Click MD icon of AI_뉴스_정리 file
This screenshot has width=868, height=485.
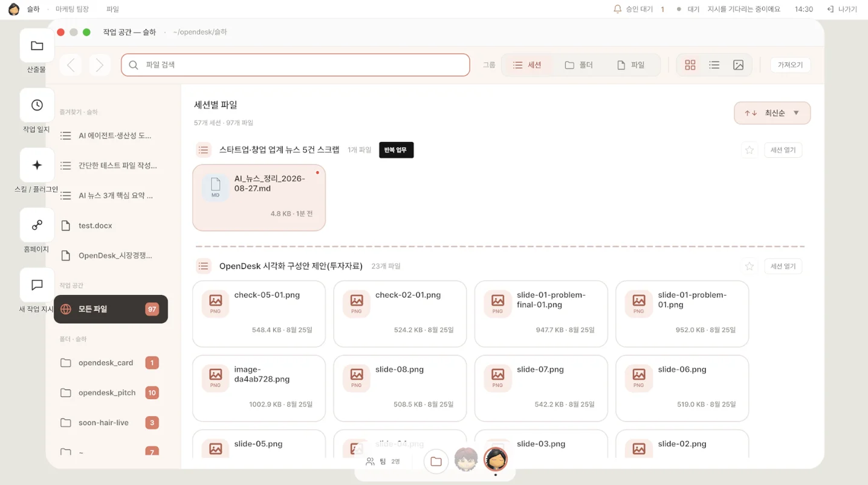click(215, 187)
